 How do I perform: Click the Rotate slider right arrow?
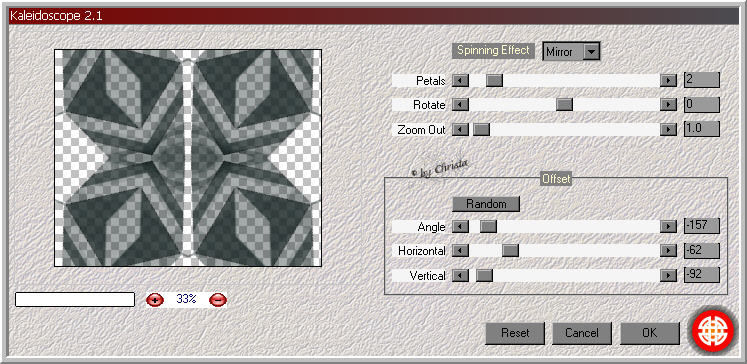tap(668, 104)
